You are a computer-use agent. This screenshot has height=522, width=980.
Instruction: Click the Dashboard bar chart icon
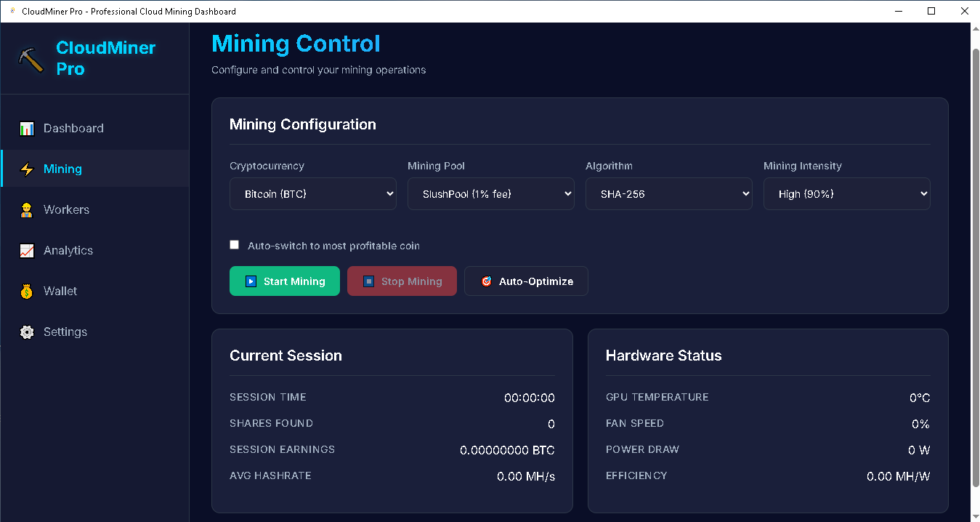tap(27, 129)
